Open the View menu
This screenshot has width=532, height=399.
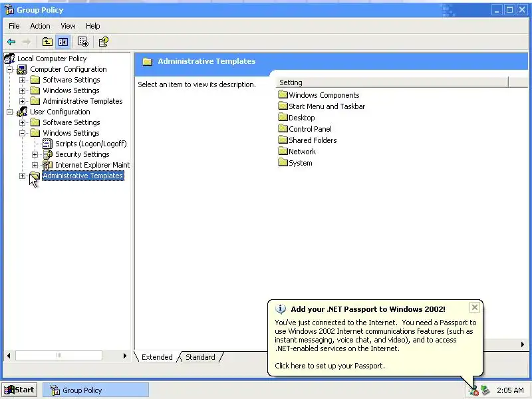point(68,26)
